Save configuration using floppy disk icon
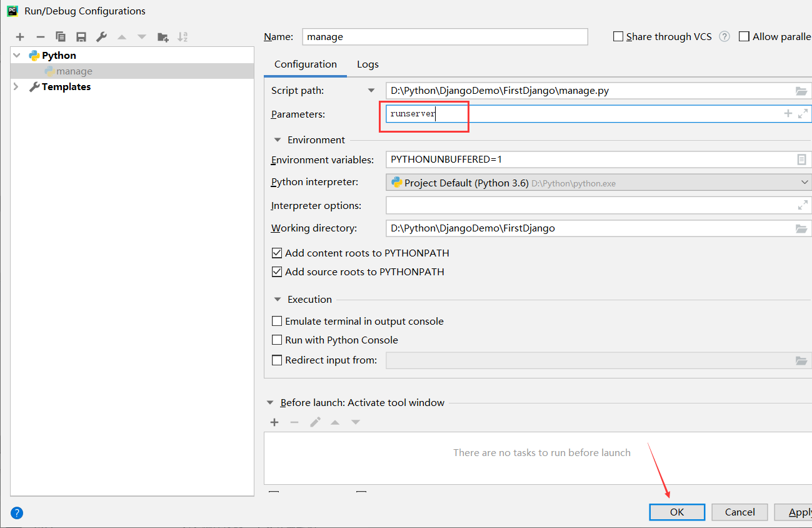The image size is (812, 528). click(x=81, y=37)
